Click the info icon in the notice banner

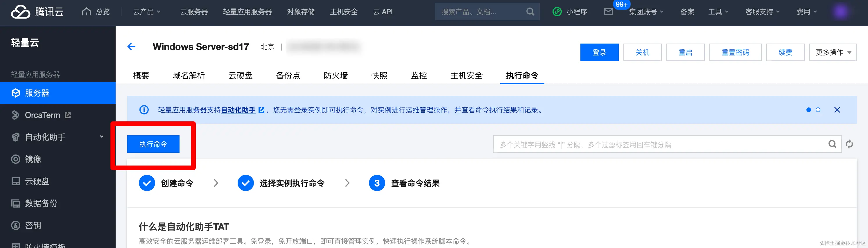144,110
